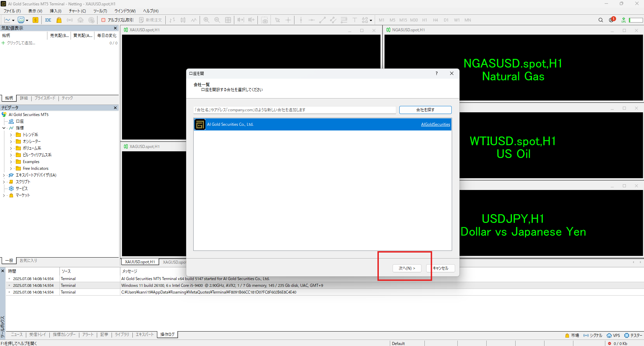Click the signals broadcast toolbar icon
Viewport: 644px width, 346px height.
coord(70,20)
